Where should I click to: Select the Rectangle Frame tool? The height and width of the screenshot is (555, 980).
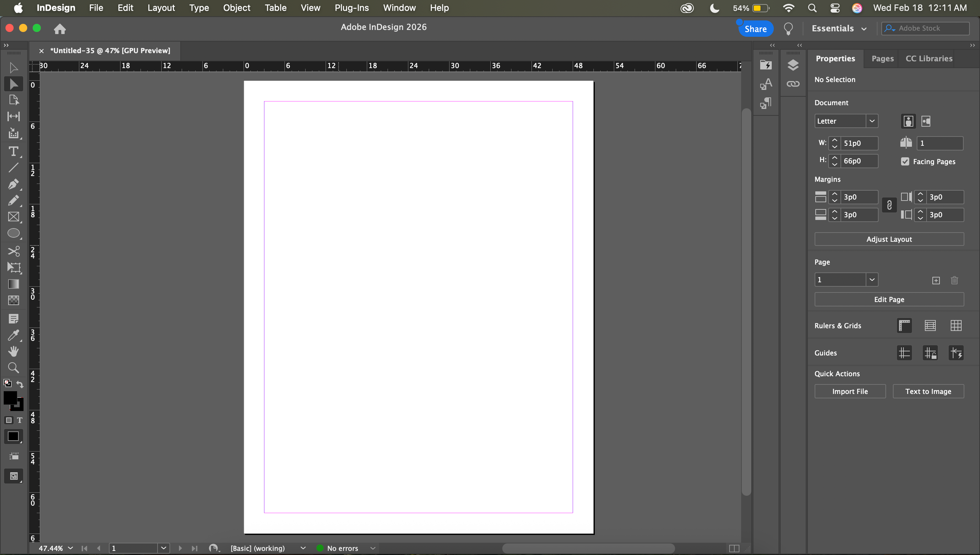[13, 217]
